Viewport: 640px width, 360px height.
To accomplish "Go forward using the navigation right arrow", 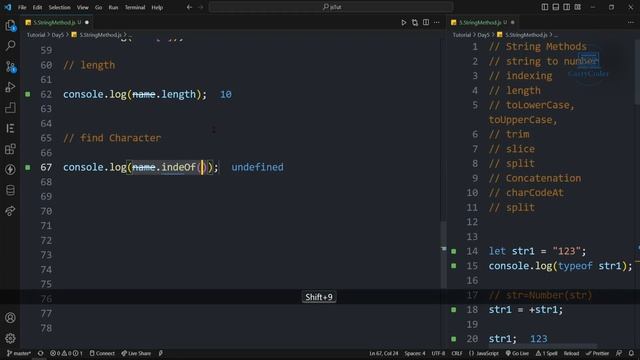I will click(200, 7).
